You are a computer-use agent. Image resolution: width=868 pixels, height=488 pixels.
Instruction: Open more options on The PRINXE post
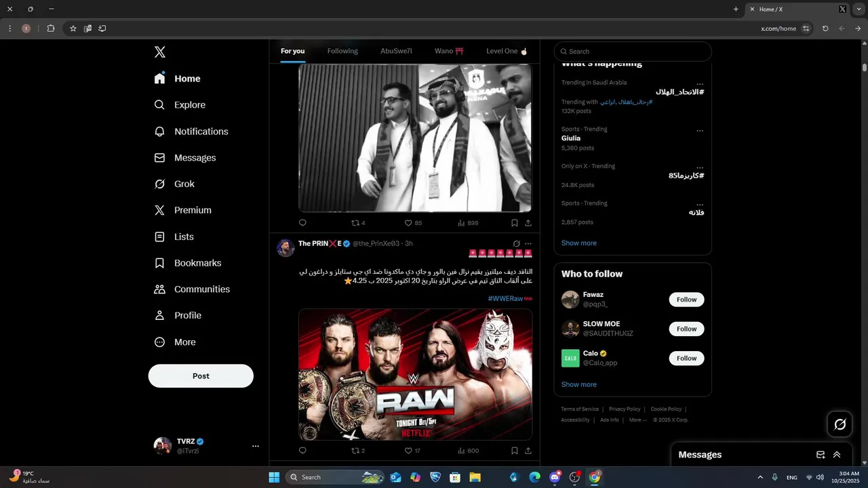pyautogui.click(x=528, y=243)
